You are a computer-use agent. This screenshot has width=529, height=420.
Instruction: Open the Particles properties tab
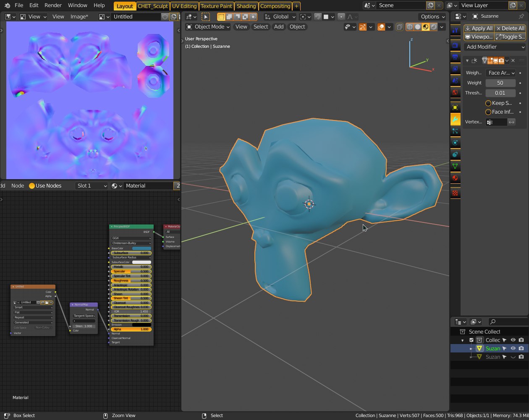455,131
